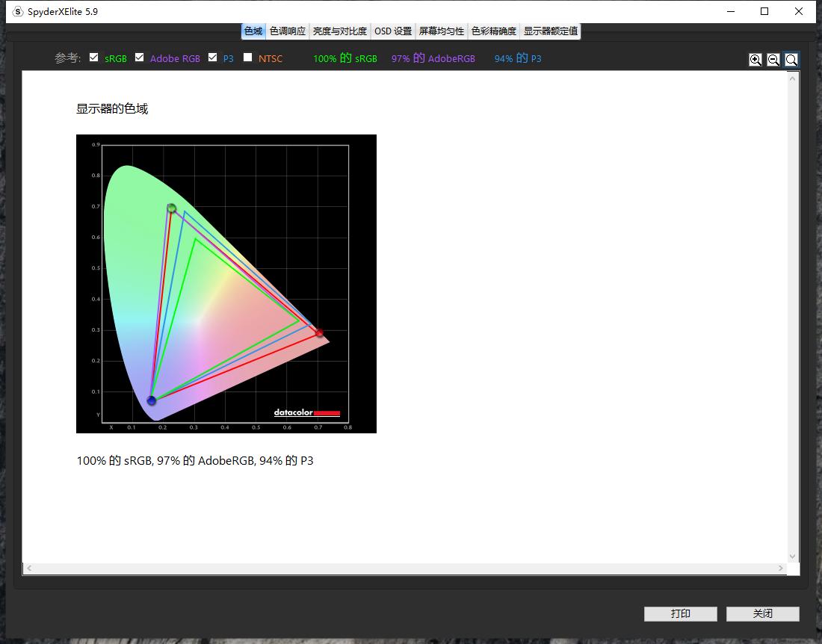This screenshot has width=822, height=644.
Task: Switch to the 色调响应 tab
Action: (x=288, y=31)
